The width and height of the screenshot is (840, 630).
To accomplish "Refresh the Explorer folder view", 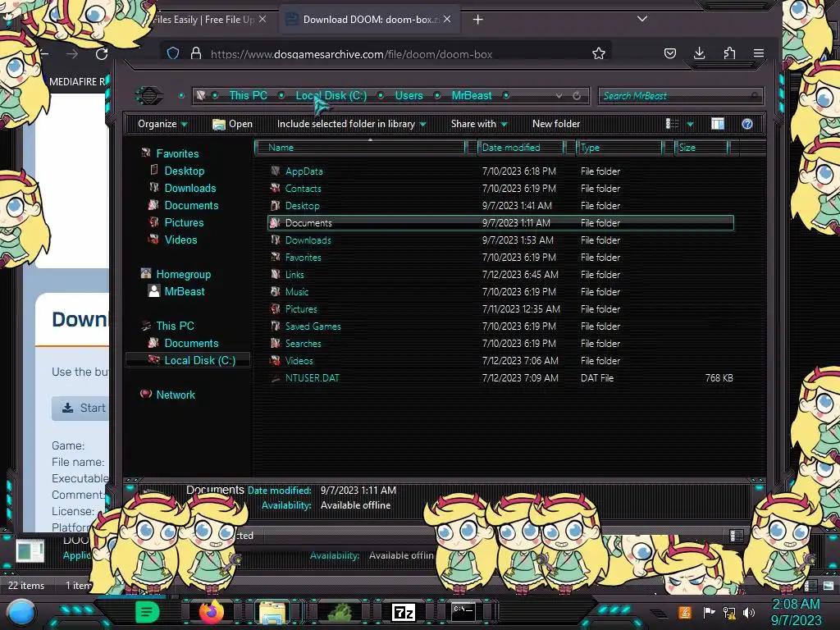I will (x=577, y=95).
